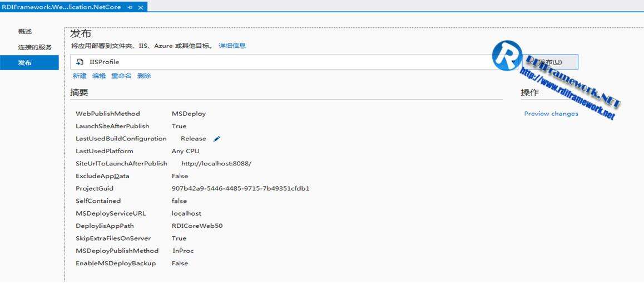
Task: Click the SkipExtraFilesOnServer label
Action: [x=113, y=238]
